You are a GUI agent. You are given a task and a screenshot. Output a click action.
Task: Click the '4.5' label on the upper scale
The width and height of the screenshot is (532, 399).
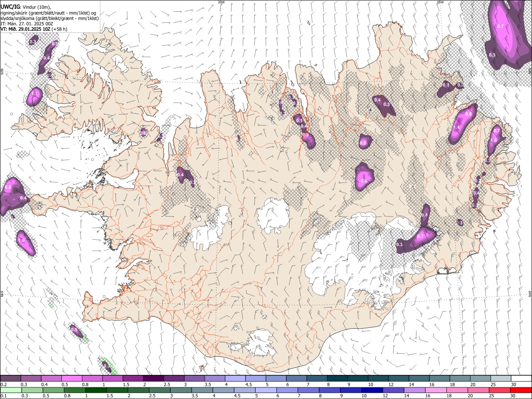248,384
